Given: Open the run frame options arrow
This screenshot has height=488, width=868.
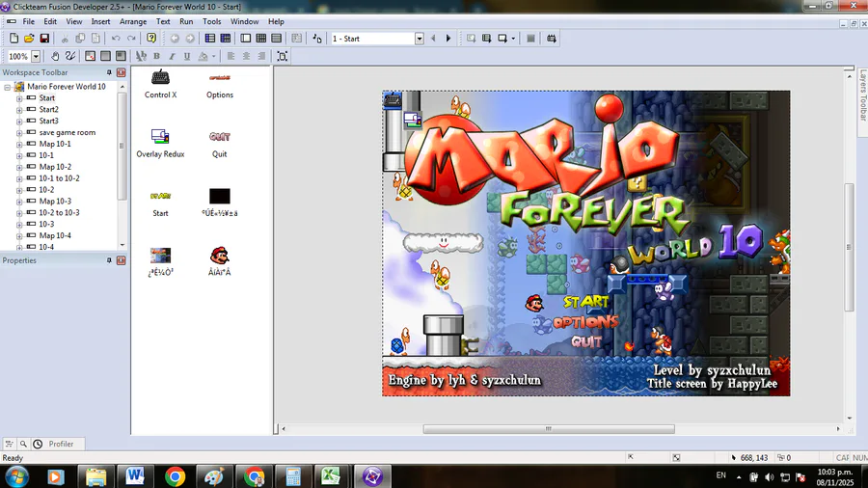Looking at the screenshot, I should pyautogui.click(x=513, y=39).
